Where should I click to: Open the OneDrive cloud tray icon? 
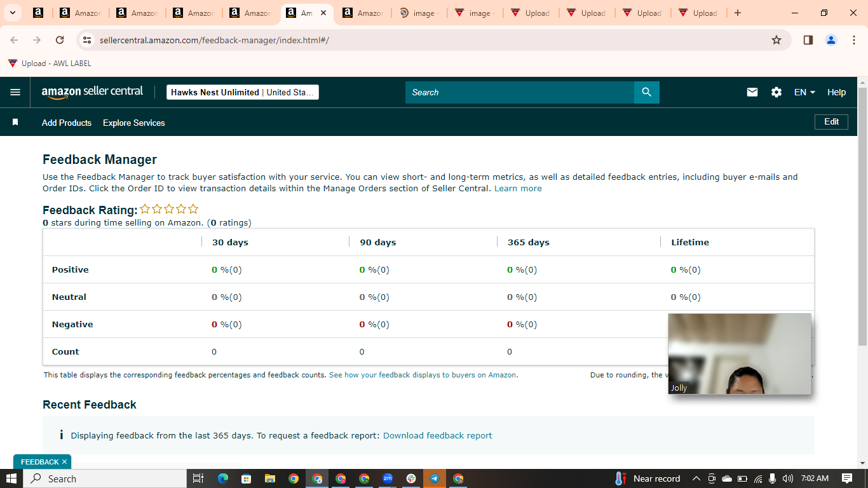[728, 478]
